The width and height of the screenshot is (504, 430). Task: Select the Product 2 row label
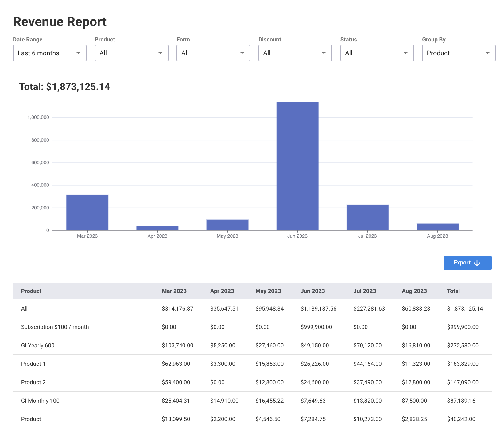33,382
